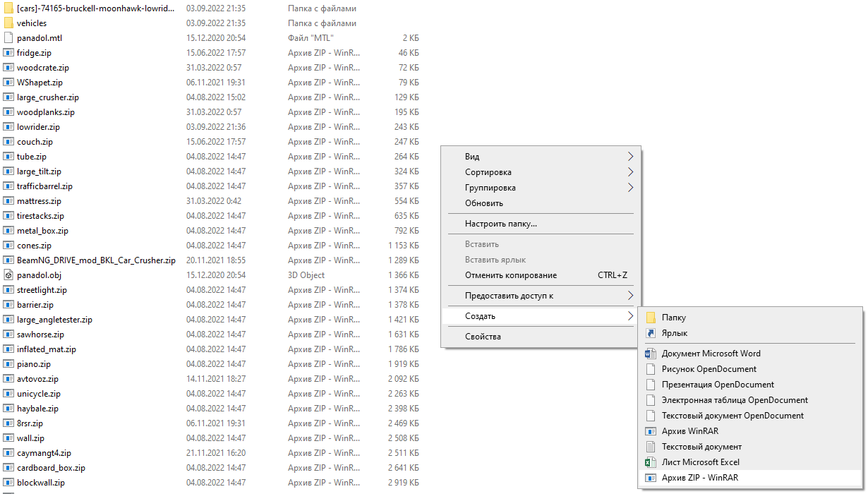Select the large_tilt.zip file name
The width and height of the screenshot is (868, 494).
[x=39, y=171]
